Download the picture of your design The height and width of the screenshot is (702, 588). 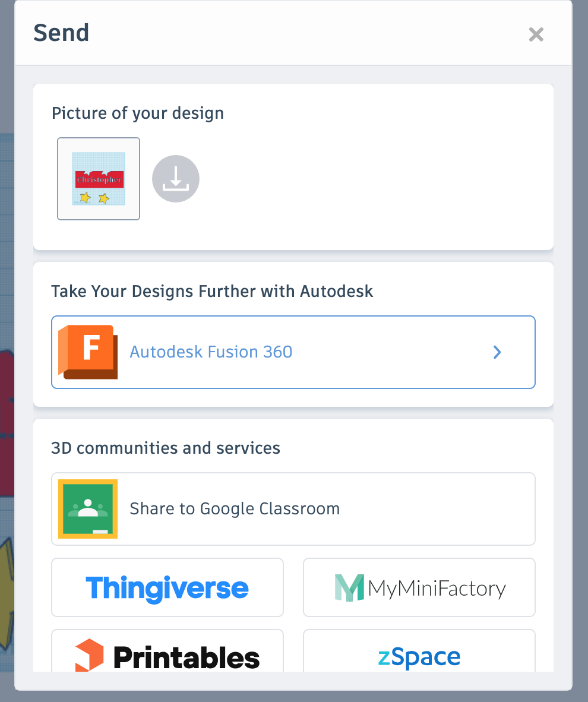point(176,179)
